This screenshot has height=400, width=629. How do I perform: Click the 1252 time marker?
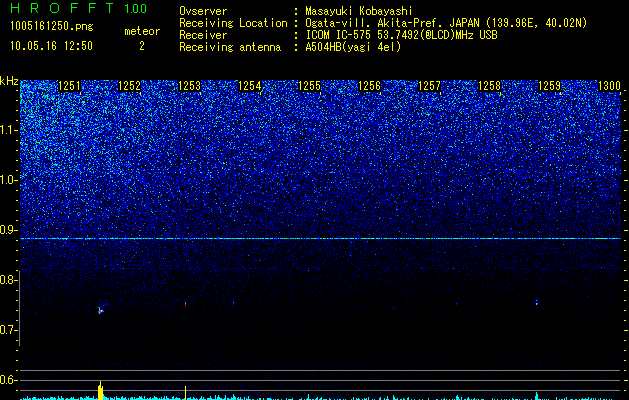tap(130, 86)
